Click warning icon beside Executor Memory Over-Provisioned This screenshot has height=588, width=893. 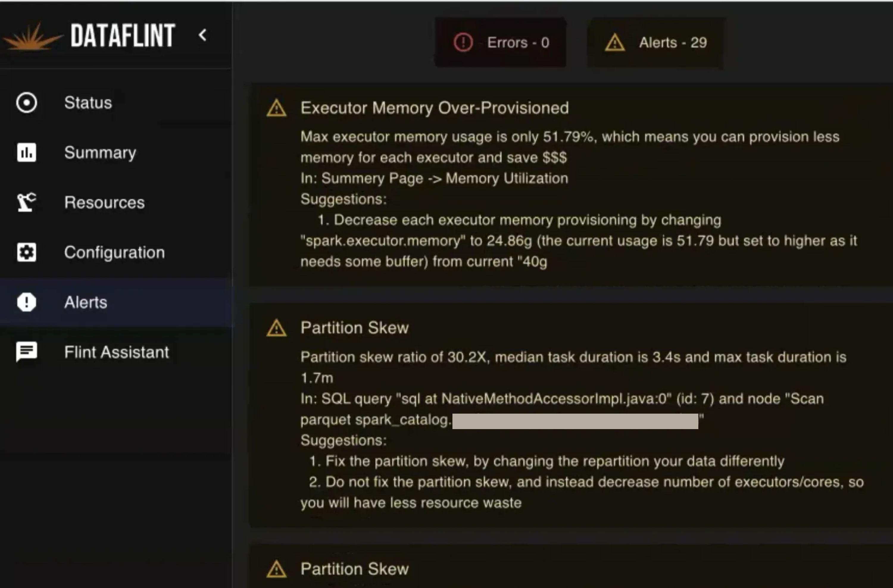coord(277,108)
